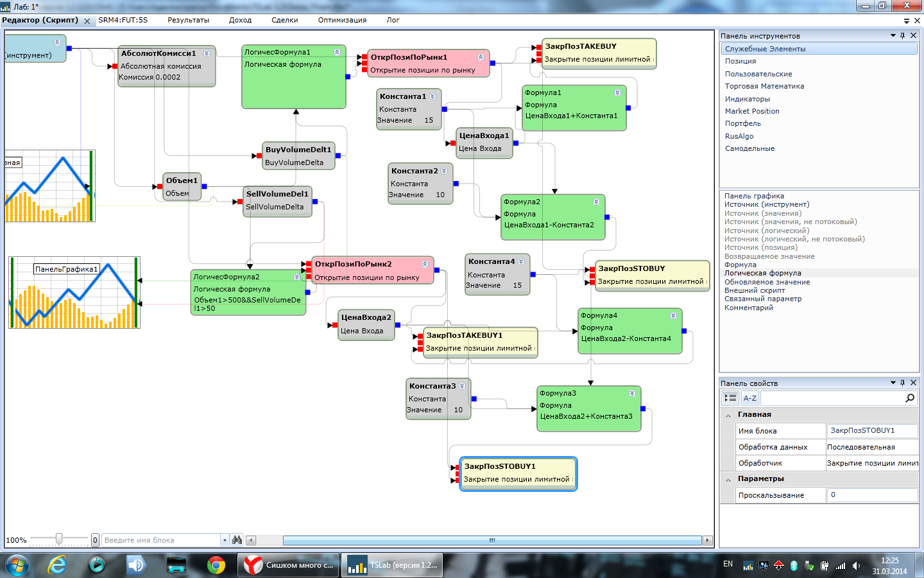
Task: Toggle the Формула1 block chevron
Action: 617,92
